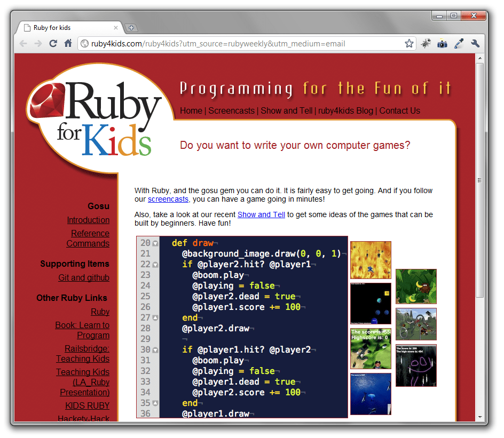
Task: Open the bug extension icon
Action: [426, 43]
